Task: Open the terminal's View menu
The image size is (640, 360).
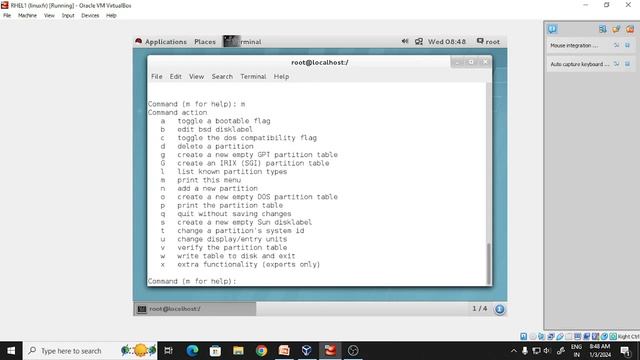Action: (196, 76)
